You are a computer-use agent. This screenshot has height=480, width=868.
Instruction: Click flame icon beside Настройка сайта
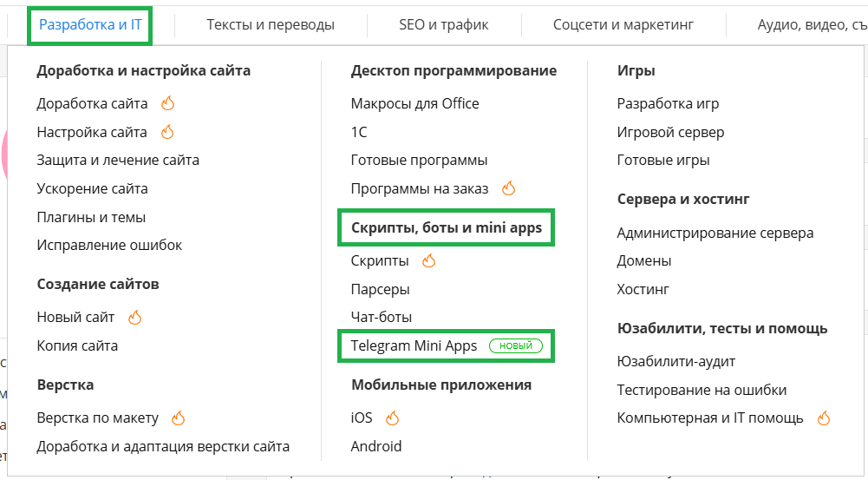point(168,132)
